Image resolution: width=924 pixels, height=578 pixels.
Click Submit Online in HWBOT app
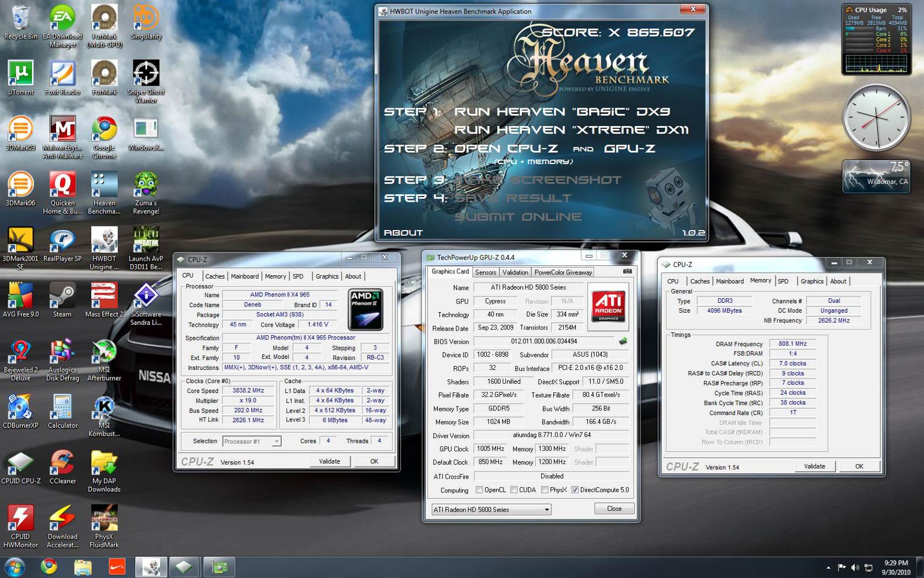click(518, 217)
